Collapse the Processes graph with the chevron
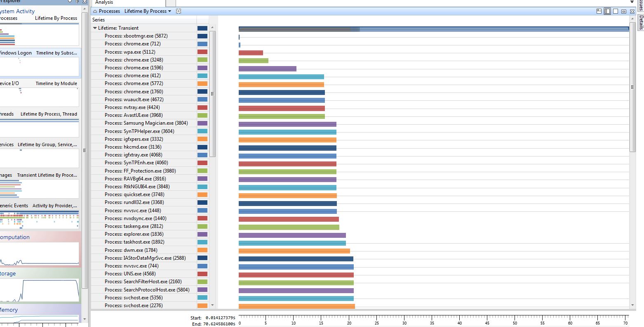644x327 pixels. click(x=95, y=11)
